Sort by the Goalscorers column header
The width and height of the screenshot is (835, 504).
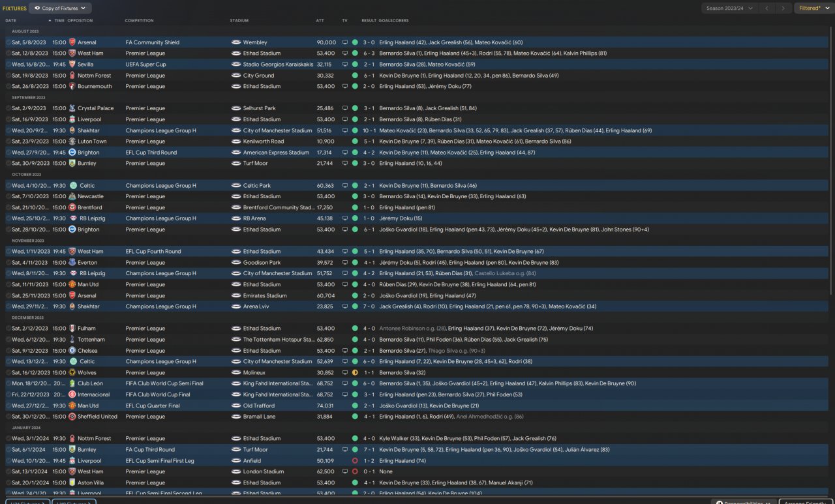(x=393, y=21)
